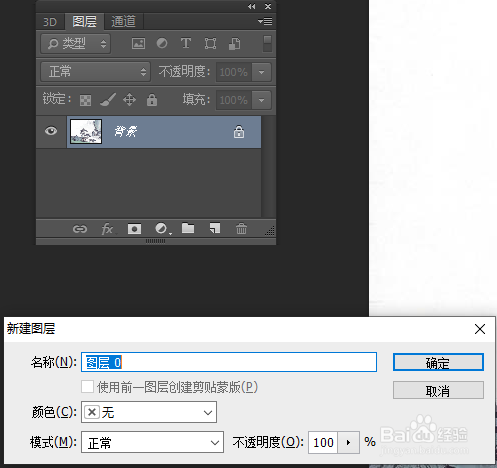This screenshot has width=497, height=468.
Task: Click the link layers chain icon
Action: pyautogui.click(x=80, y=229)
